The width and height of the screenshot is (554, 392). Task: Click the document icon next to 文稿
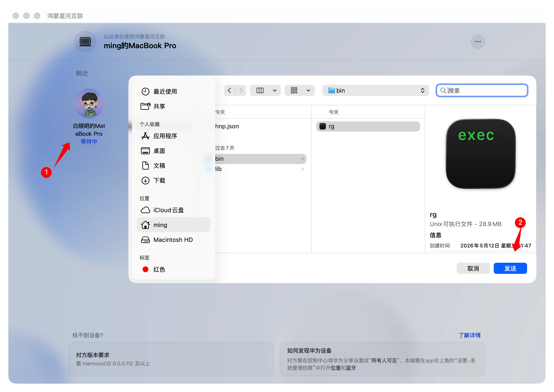pyautogui.click(x=145, y=166)
